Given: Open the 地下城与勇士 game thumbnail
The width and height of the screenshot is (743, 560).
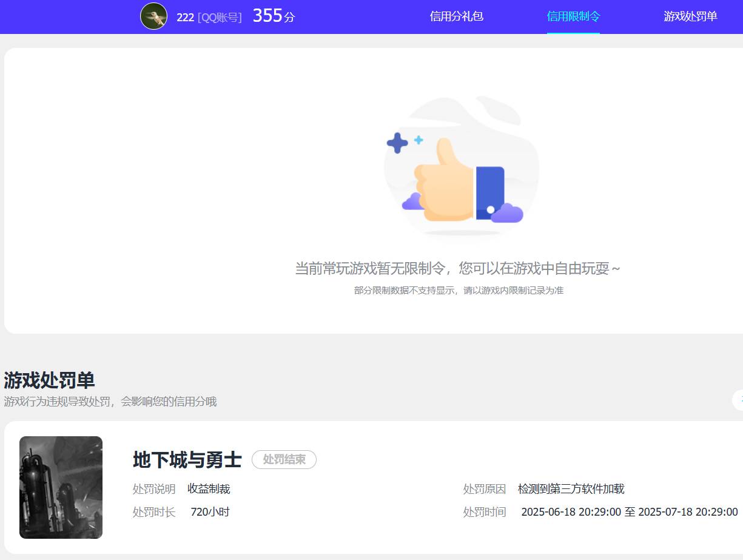Looking at the screenshot, I should [x=61, y=487].
